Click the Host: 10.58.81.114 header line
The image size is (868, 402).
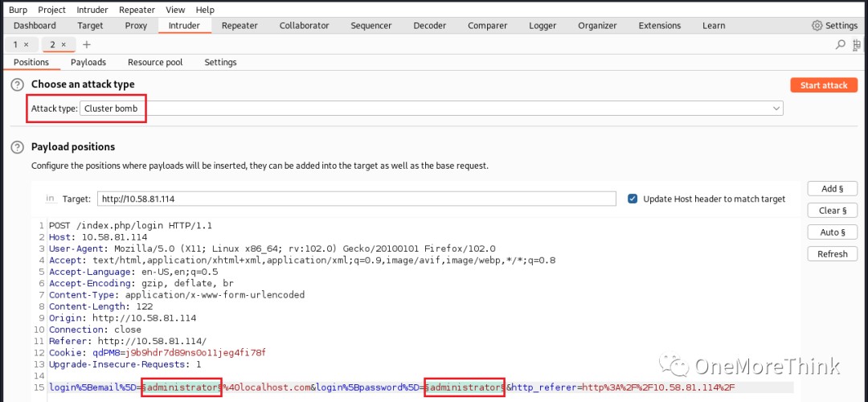tap(98, 237)
